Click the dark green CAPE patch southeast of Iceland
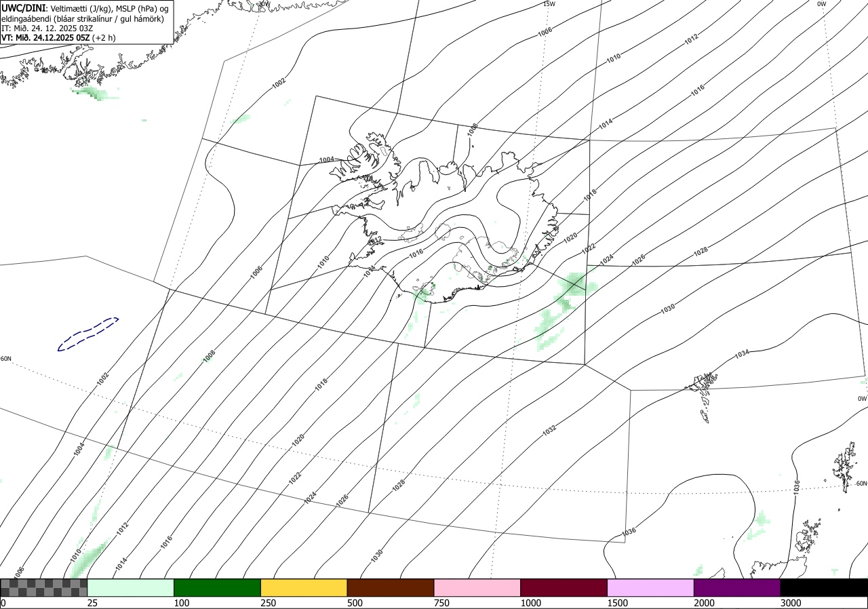Image resolution: width=868 pixels, height=609 pixels. pos(574,283)
